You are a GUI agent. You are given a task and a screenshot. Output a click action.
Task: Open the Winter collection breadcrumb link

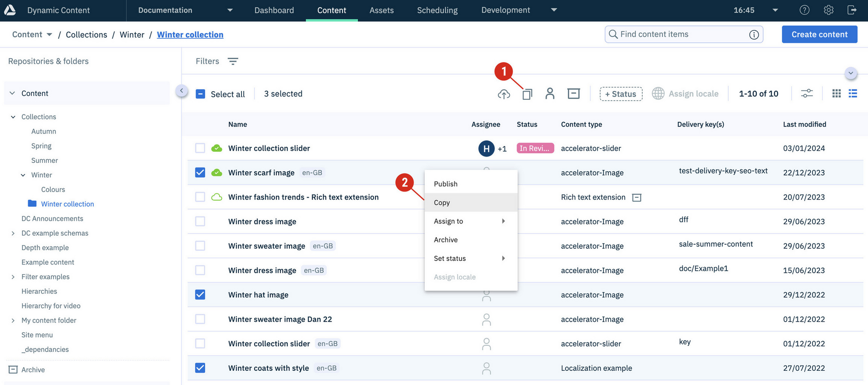[190, 35]
